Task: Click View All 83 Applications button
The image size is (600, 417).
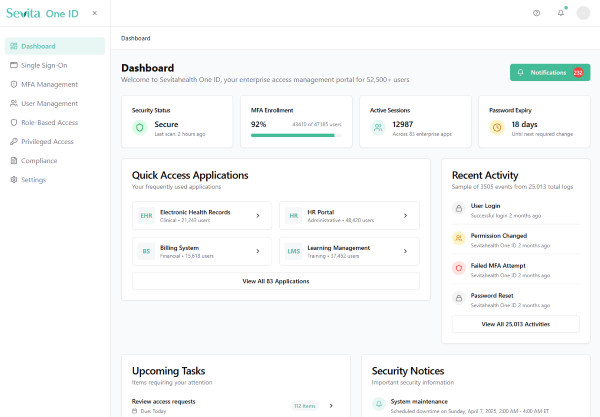Action: tap(276, 281)
